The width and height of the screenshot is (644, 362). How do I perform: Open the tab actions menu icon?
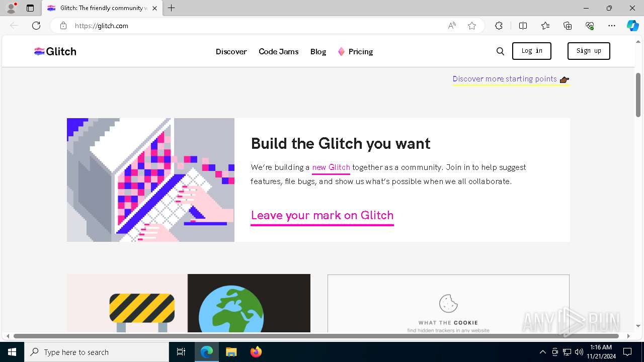pos(30,8)
